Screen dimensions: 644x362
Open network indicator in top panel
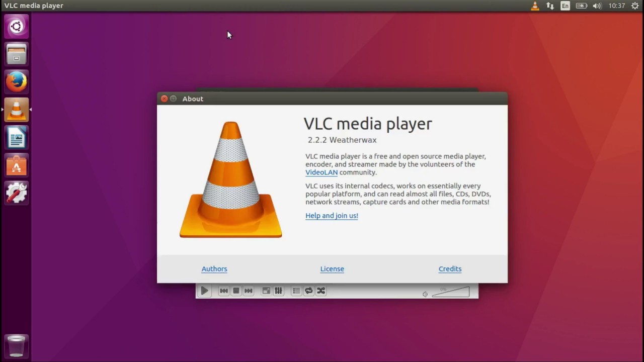click(550, 6)
